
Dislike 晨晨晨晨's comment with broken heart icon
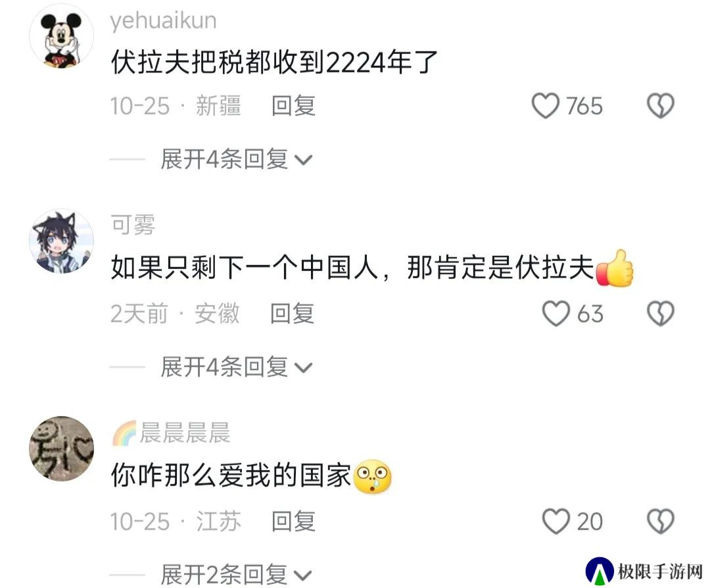click(x=661, y=522)
